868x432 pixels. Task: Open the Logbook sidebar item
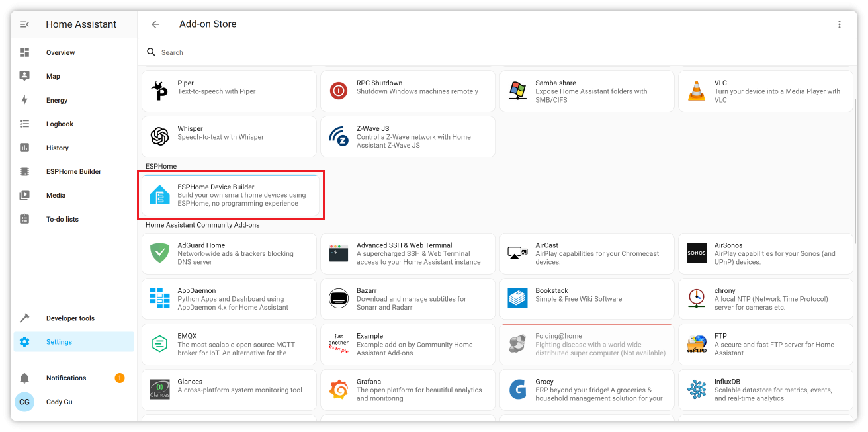(74, 124)
